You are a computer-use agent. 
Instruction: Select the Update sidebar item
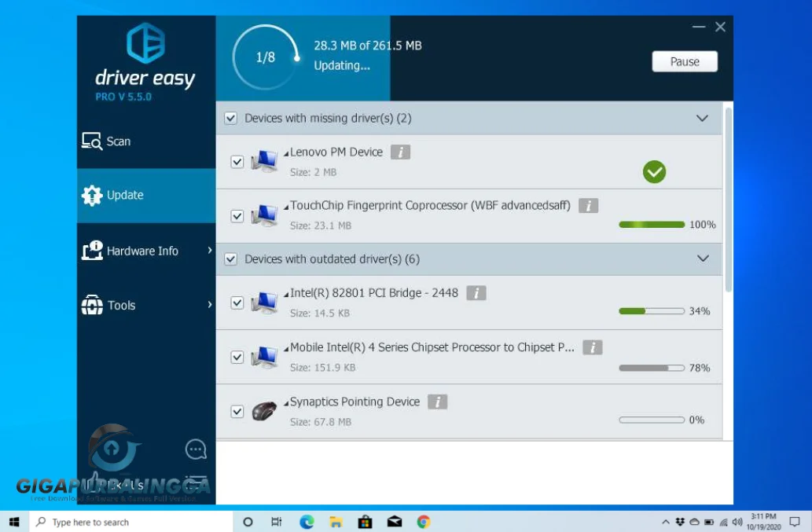click(x=125, y=196)
